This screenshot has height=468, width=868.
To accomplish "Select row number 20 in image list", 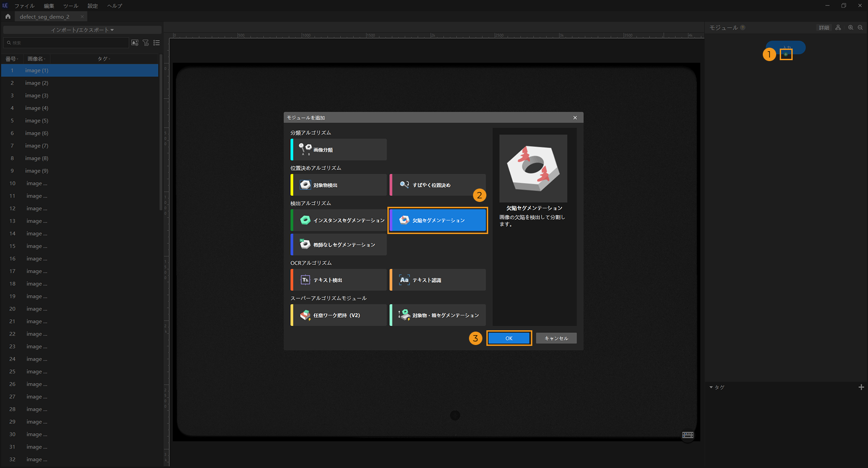I will (x=80, y=309).
